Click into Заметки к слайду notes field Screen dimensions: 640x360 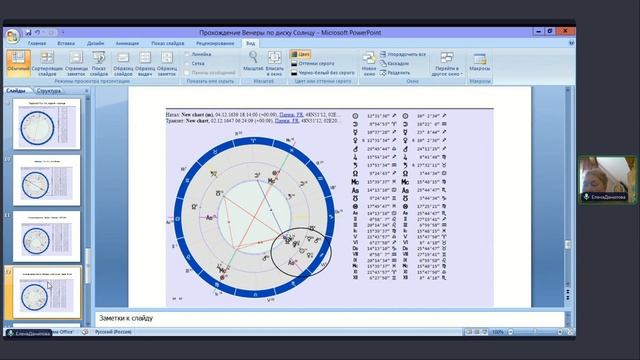330,318
